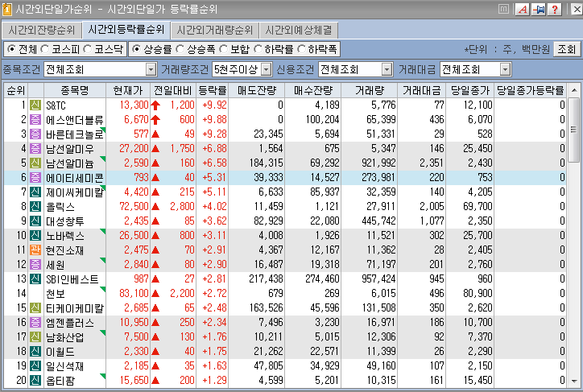Switch to 시간외예상체결 tab
This screenshot has height=392, width=583.
click(x=299, y=30)
